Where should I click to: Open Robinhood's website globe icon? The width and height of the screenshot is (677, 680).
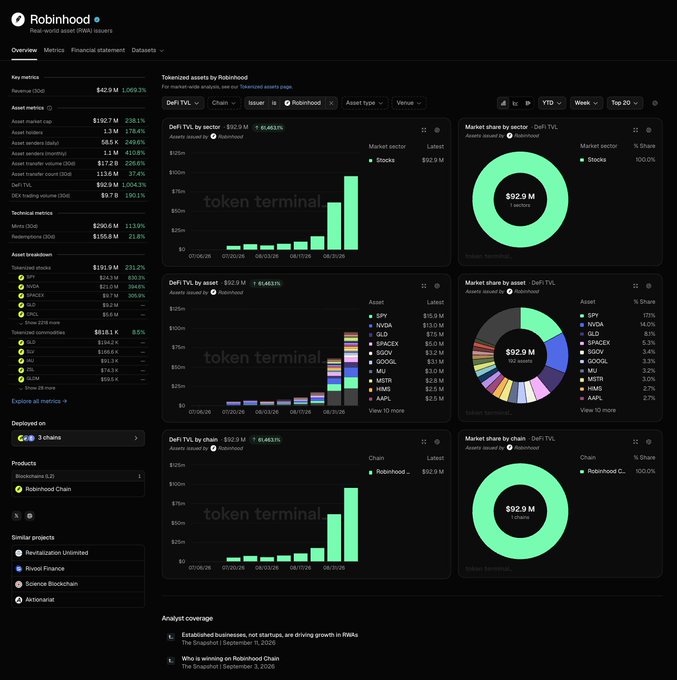(x=29, y=516)
